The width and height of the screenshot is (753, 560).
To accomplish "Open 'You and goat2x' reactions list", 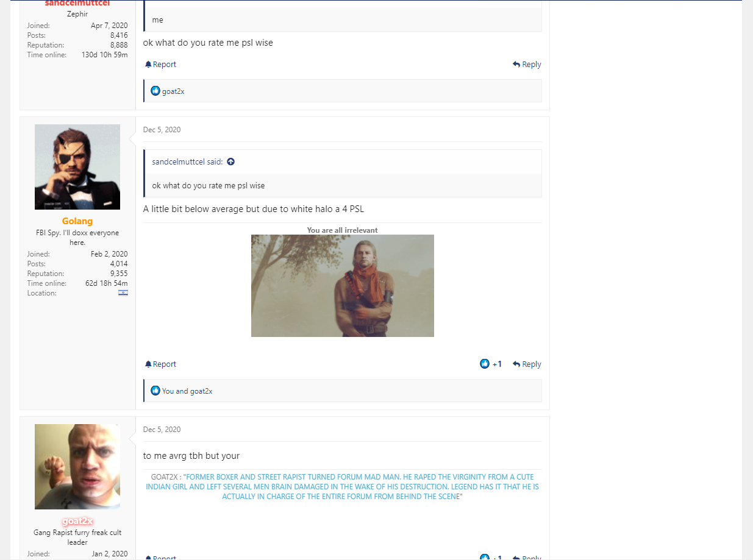I will (x=187, y=391).
